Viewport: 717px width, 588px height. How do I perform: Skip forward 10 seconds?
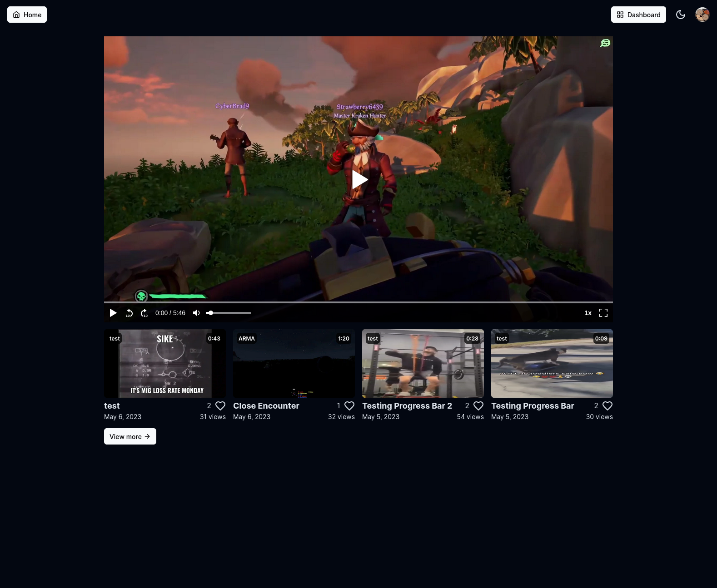pyautogui.click(x=144, y=313)
